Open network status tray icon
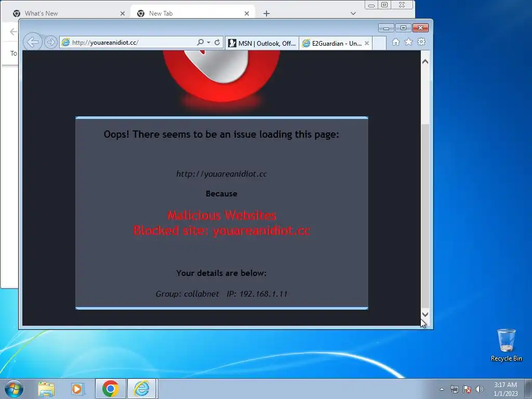This screenshot has width=532, height=399. tap(454, 389)
